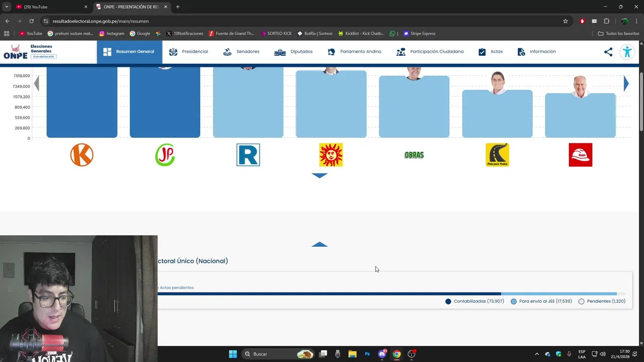The width and height of the screenshot is (644, 362).
Task: Open the volume control in system tray
Action: [603, 354]
